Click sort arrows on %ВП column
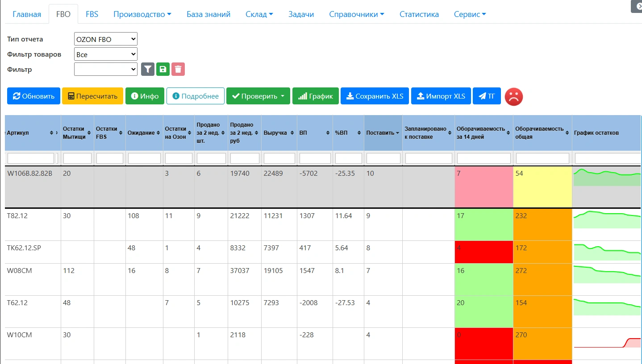The height and width of the screenshot is (364, 642). 359,133
